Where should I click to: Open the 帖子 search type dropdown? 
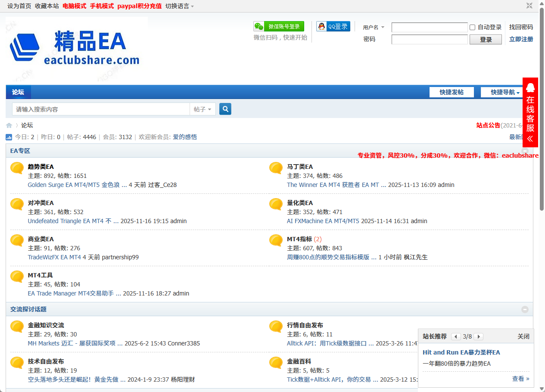pyautogui.click(x=202, y=109)
